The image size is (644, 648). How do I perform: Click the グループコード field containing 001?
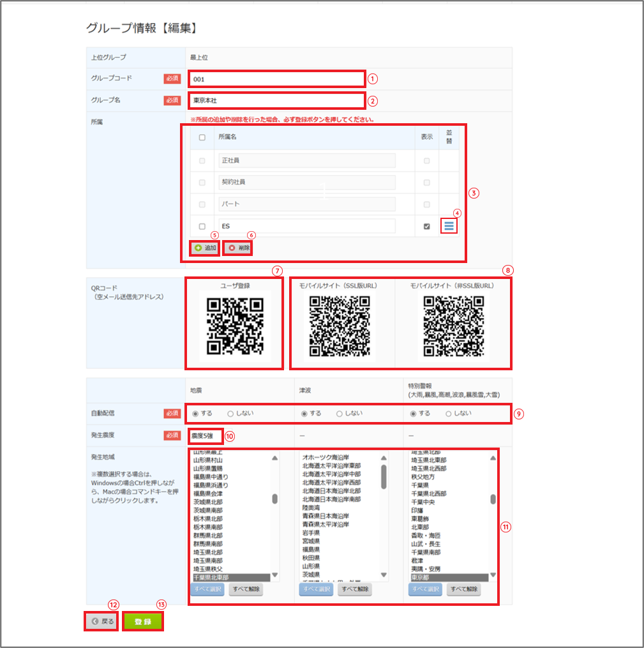pos(277,79)
